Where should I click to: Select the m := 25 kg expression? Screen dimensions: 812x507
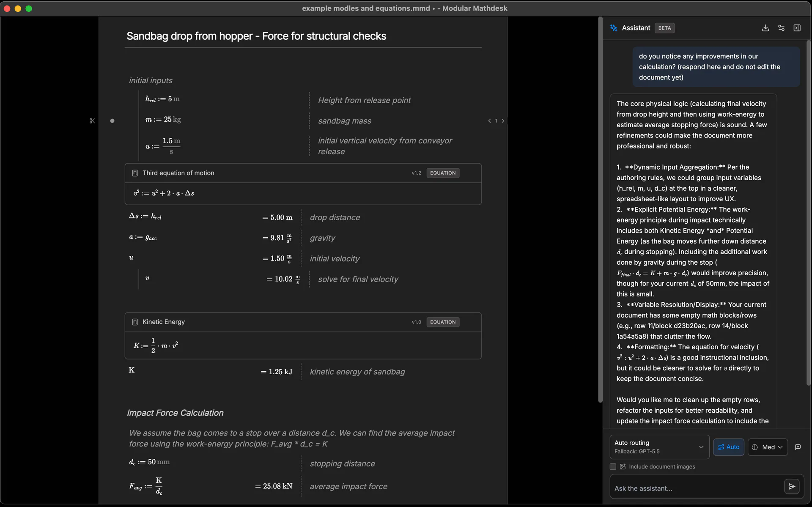(163, 120)
